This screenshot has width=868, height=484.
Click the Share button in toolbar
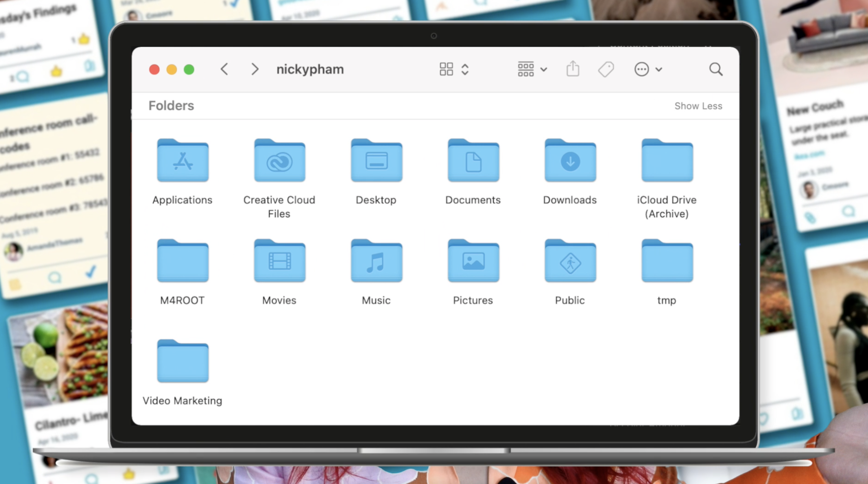572,69
